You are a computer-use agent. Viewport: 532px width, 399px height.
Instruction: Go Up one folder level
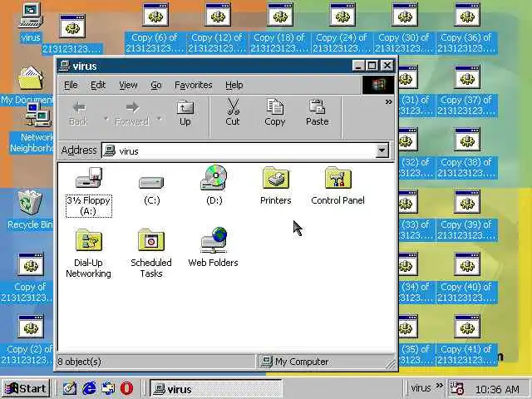click(185, 115)
